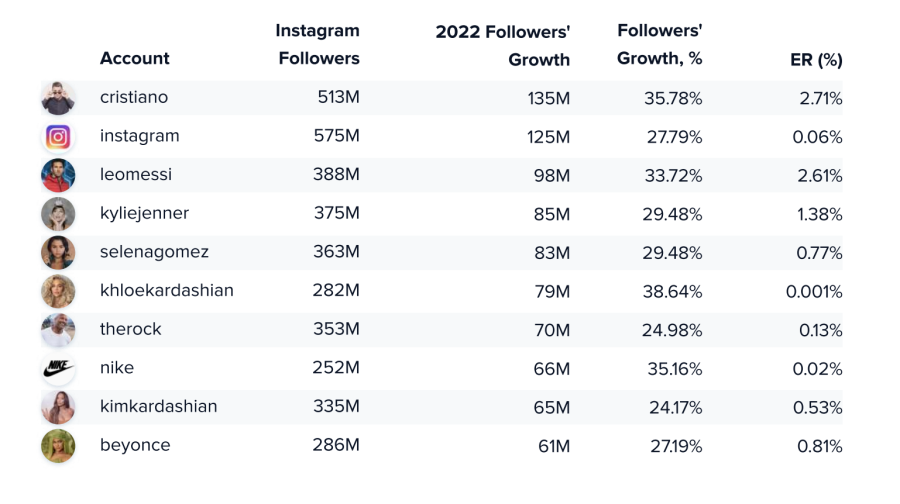
Task: Select the 2022 Followers' Growth header
Action: [503, 45]
